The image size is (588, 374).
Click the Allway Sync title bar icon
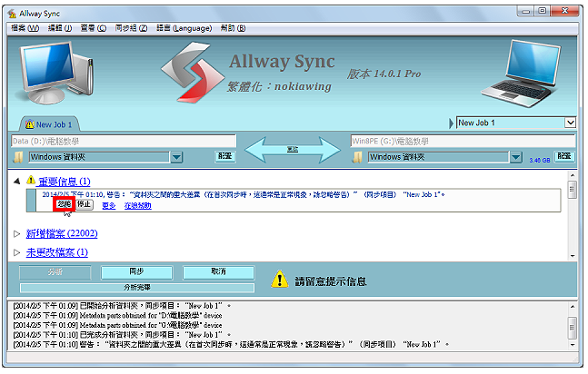(x=12, y=14)
